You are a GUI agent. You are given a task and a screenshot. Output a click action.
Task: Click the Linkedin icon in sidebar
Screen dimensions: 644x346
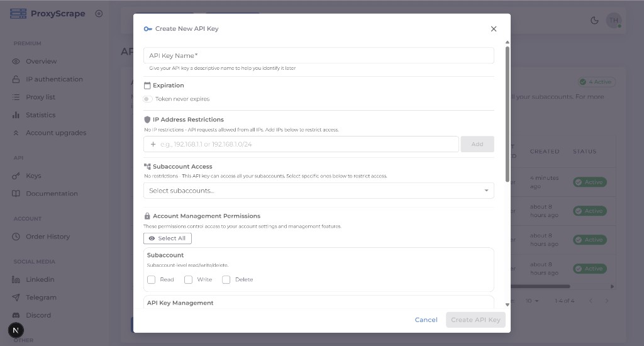pyautogui.click(x=16, y=279)
